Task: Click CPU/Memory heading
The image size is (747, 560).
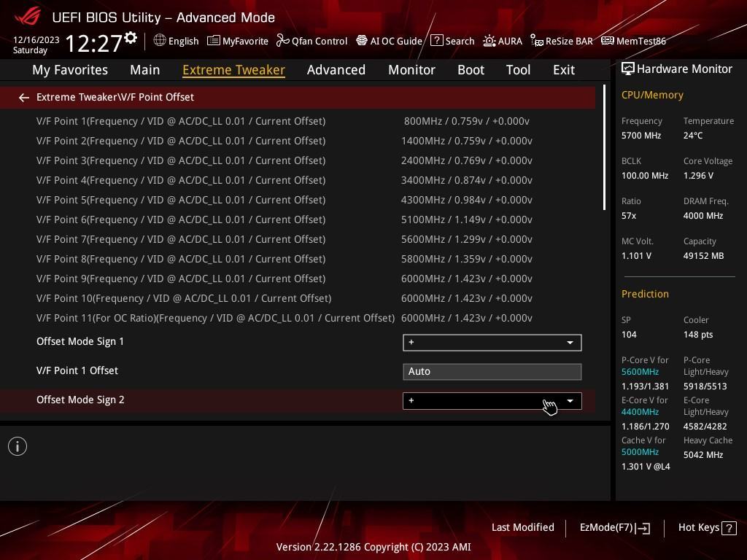Action: pyautogui.click(x=652, y=96)
